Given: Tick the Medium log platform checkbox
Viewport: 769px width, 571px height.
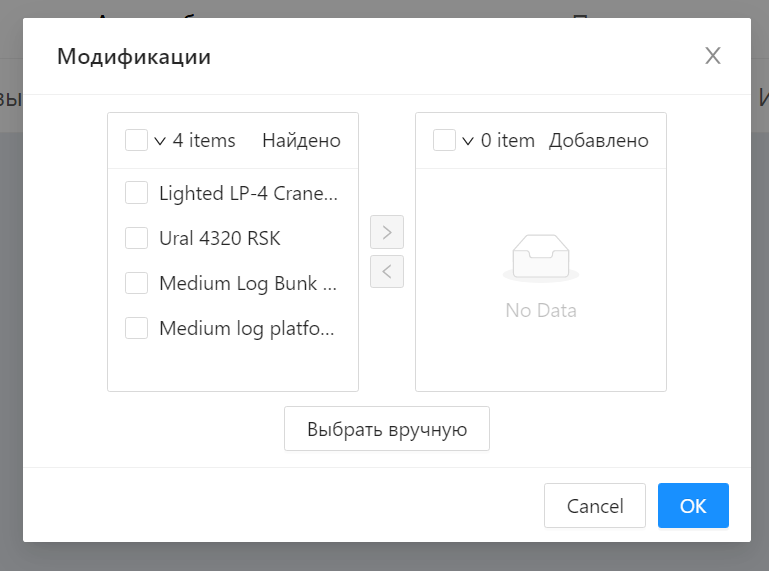Looking at the screenshot, I should (136, 328).
